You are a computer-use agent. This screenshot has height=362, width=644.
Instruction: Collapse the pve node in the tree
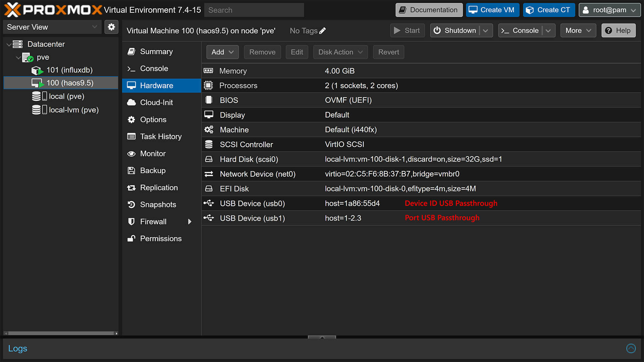pyautogui.click(x=18, y=57)
